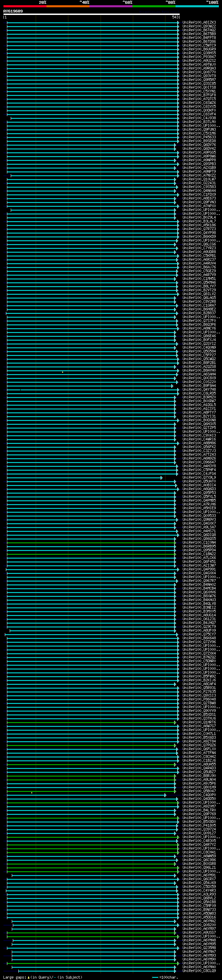Select the UniRef100_C4J938 label

tap(199, 118)
